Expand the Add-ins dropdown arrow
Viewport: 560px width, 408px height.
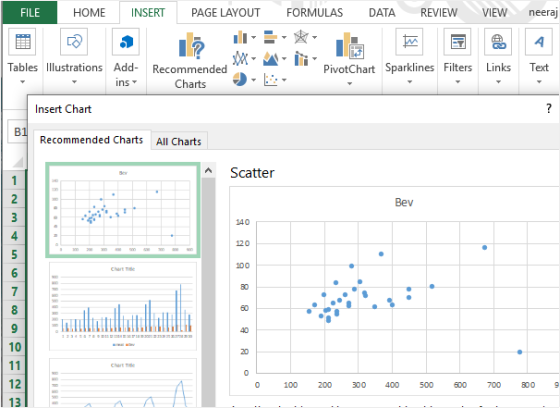[x=135, y=82]
